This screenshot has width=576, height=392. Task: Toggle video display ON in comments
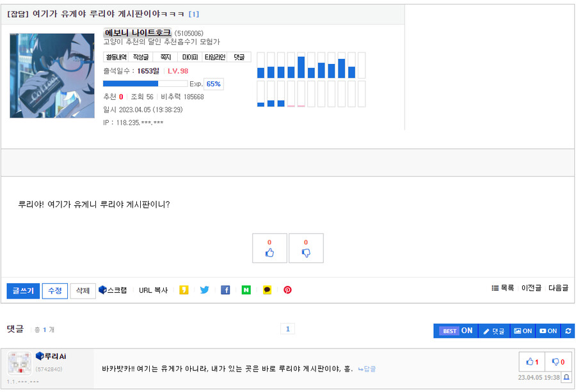point(548,331)
